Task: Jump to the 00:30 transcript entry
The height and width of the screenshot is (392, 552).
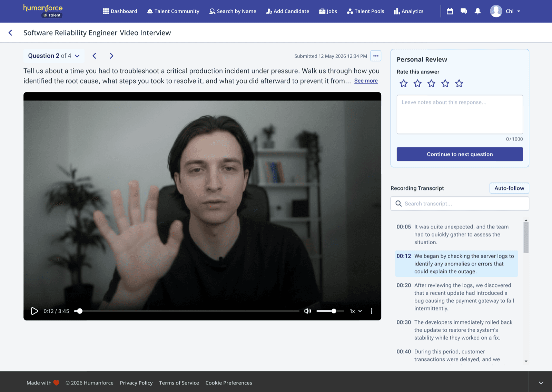Action: [x=456, y=330]
